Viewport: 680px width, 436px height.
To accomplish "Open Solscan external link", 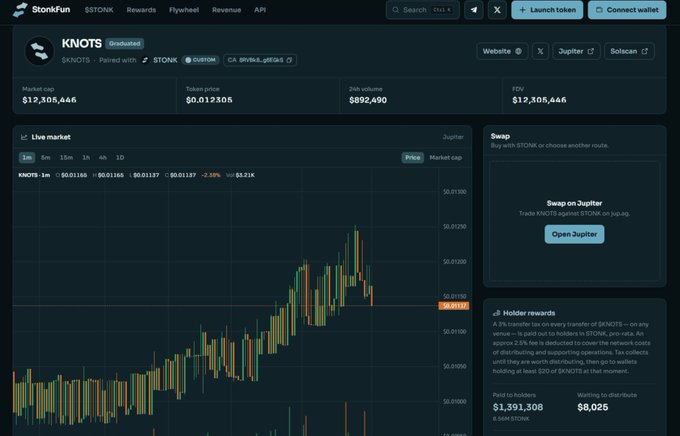I will coord(629,51).
